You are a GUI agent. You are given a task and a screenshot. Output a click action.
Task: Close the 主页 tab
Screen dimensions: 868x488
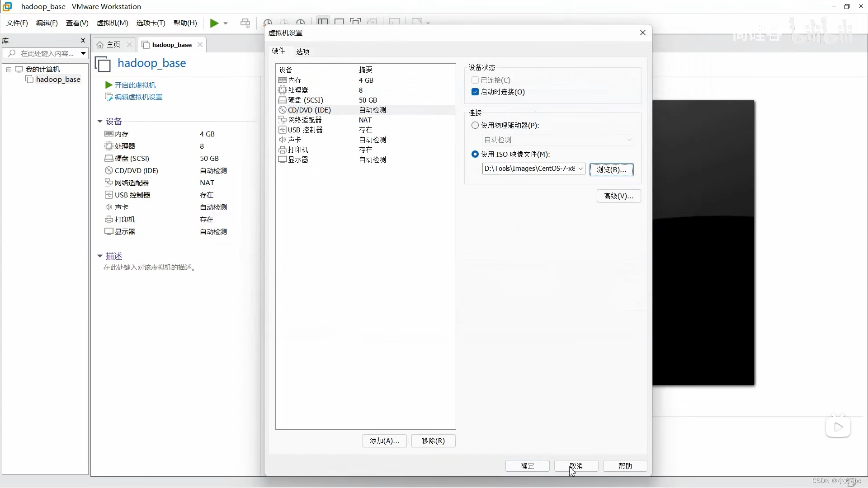[129, 44]
